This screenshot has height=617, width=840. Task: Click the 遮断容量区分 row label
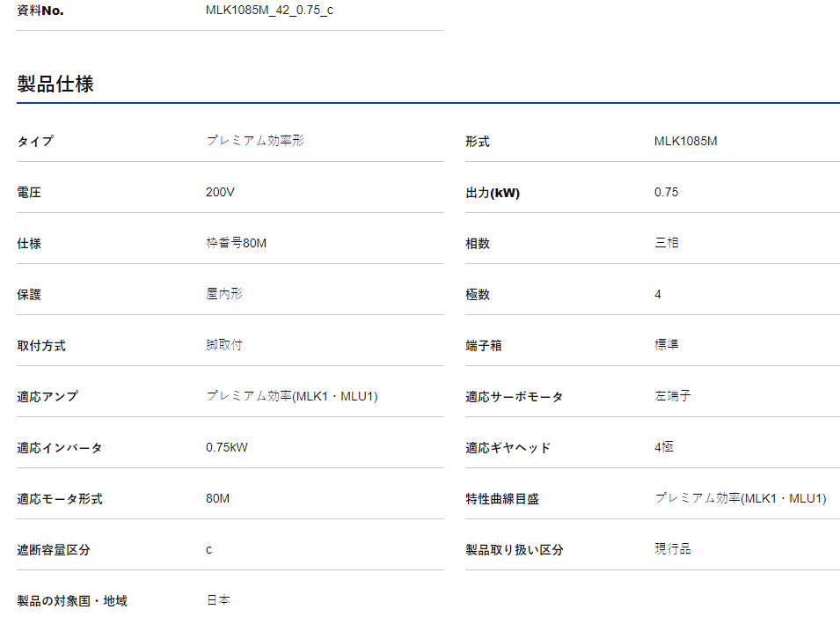54,550
